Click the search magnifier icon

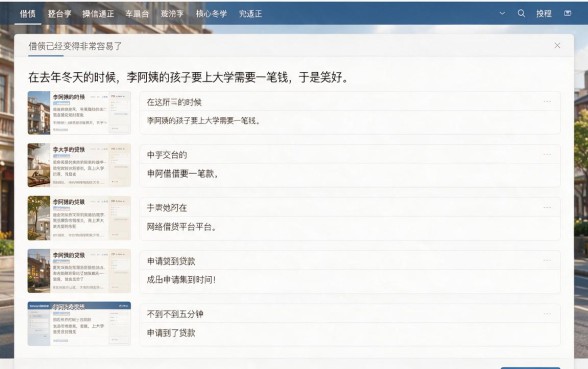[x=521, y=13]
